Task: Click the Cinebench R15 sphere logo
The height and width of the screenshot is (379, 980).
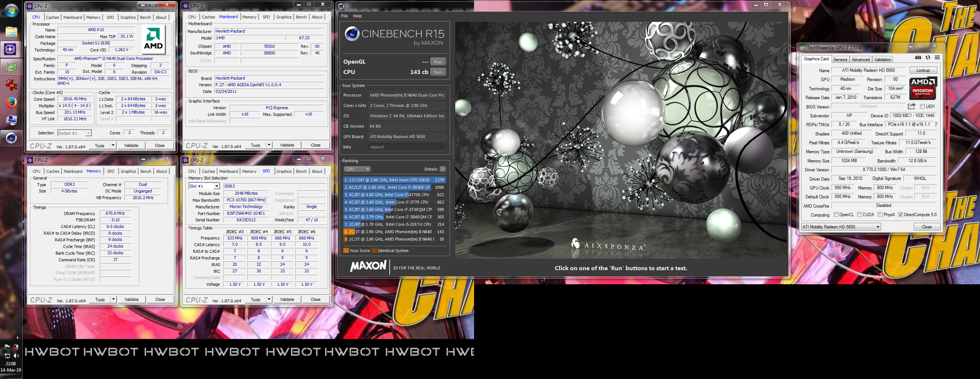Action: [x=352, y=34]
